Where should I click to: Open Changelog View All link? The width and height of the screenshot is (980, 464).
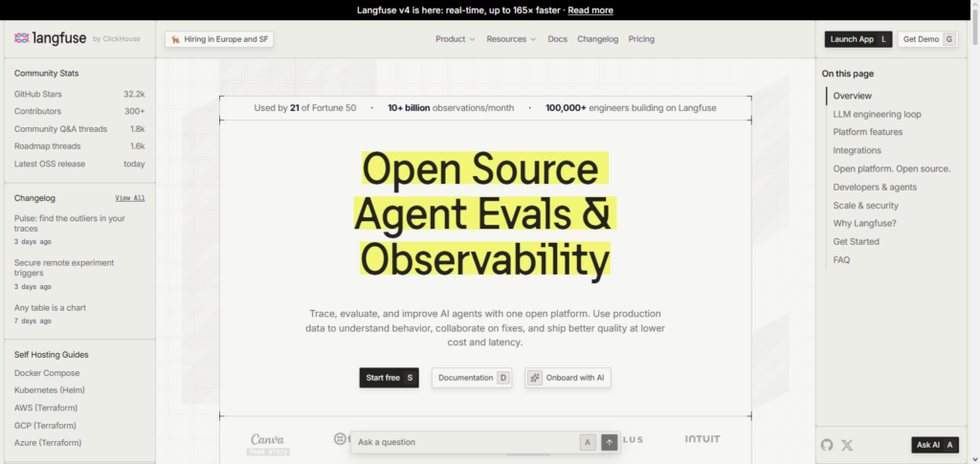click(x=130, y=198)
